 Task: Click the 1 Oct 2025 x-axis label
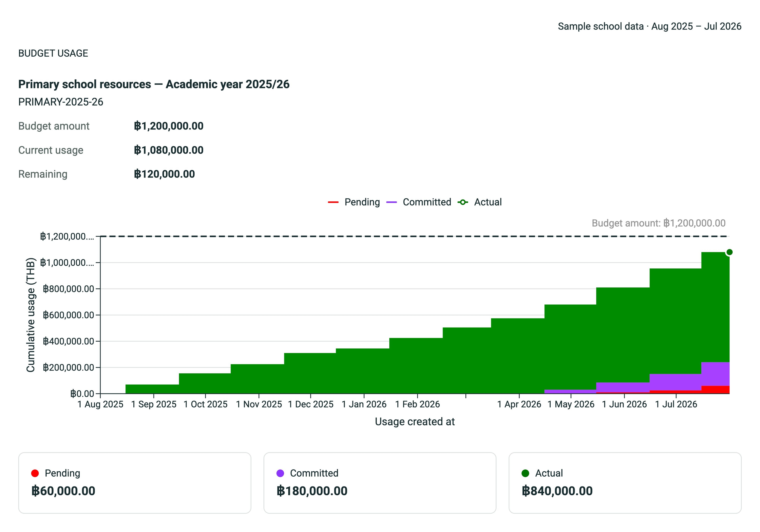click(206, 404)
